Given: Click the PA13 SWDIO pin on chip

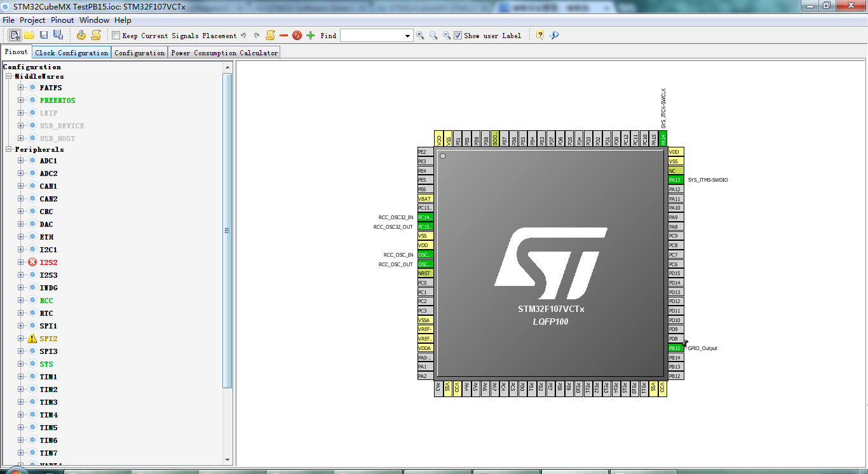Looking at the screenshot, I should [x=675, y=180].
